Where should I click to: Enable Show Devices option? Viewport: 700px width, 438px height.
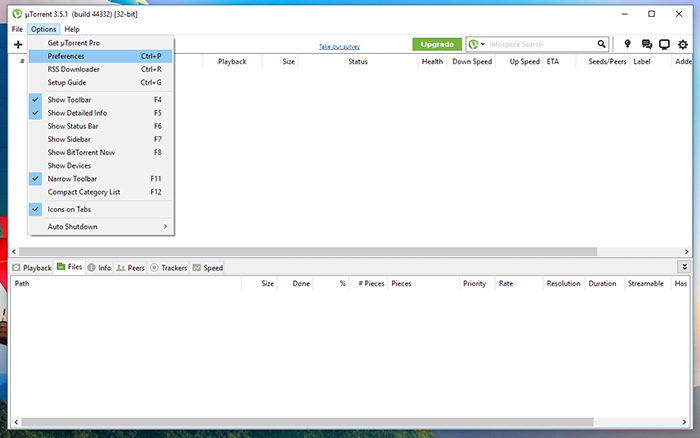tap(100, 166)
